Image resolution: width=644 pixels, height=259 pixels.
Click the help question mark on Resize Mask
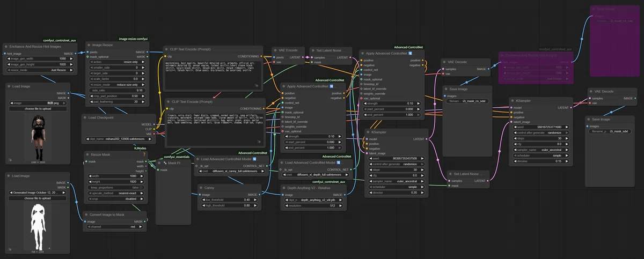click(x=144, y=154)
